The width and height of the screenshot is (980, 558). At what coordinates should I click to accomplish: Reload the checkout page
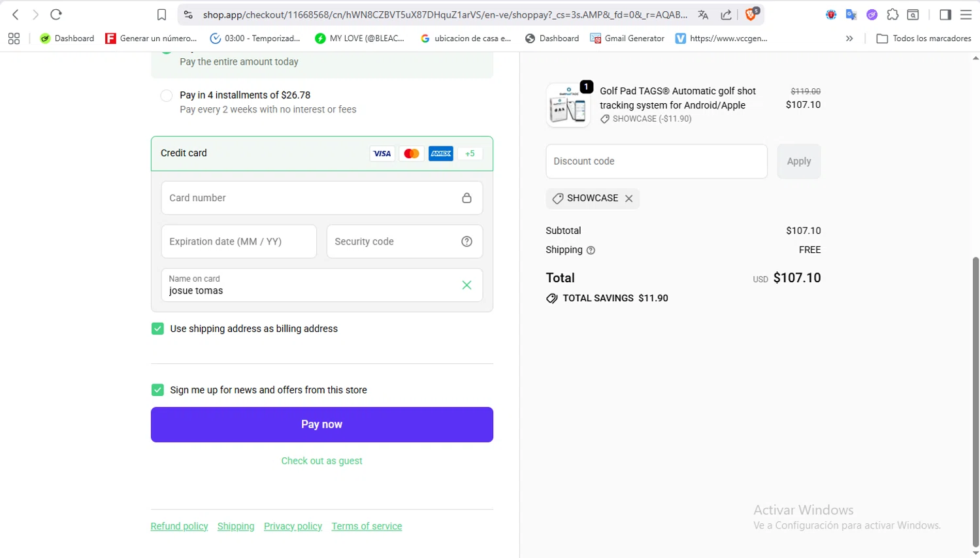pos(56,14)
